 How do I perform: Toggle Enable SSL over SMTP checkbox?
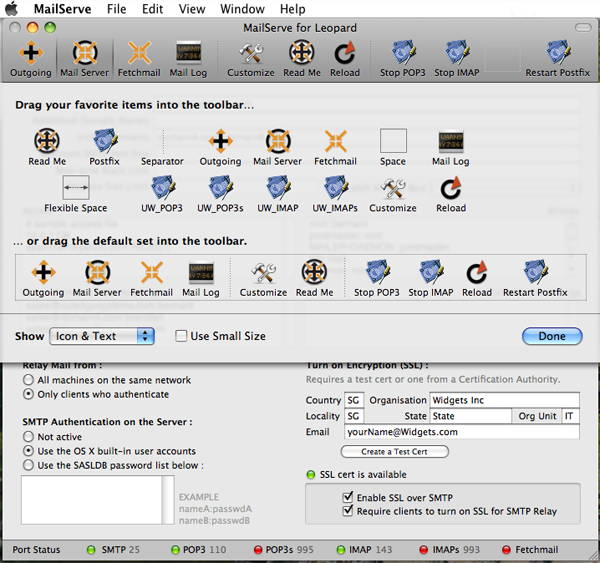point(348,497)
